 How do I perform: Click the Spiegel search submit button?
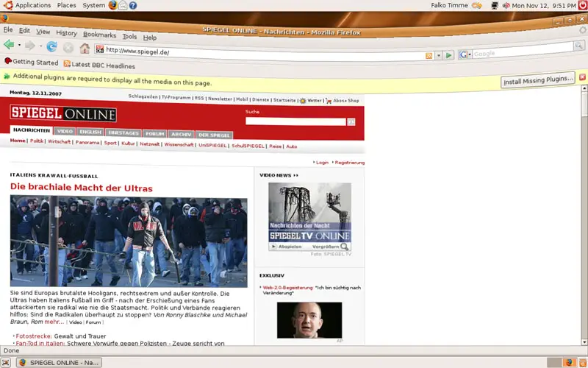point(351,121)
